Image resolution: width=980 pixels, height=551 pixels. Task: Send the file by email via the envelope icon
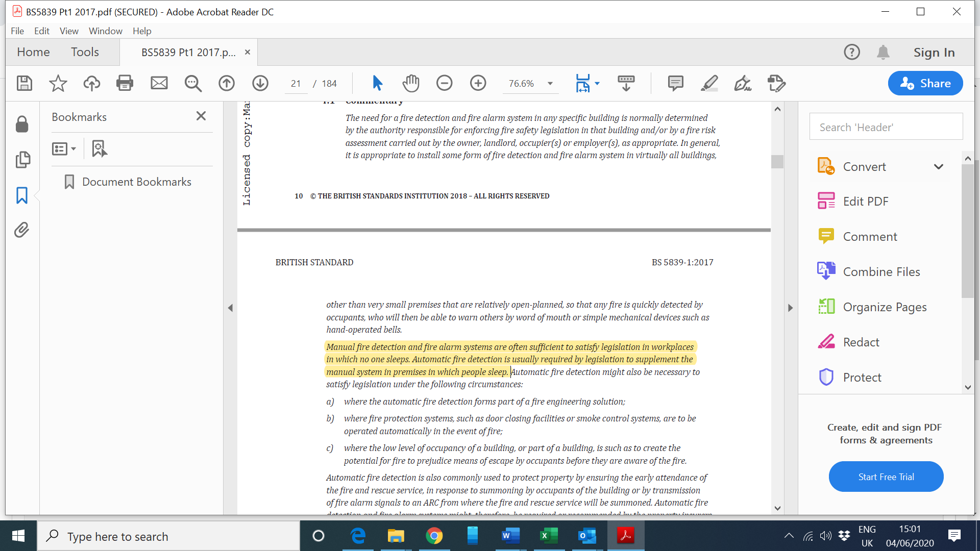(159, 83)
